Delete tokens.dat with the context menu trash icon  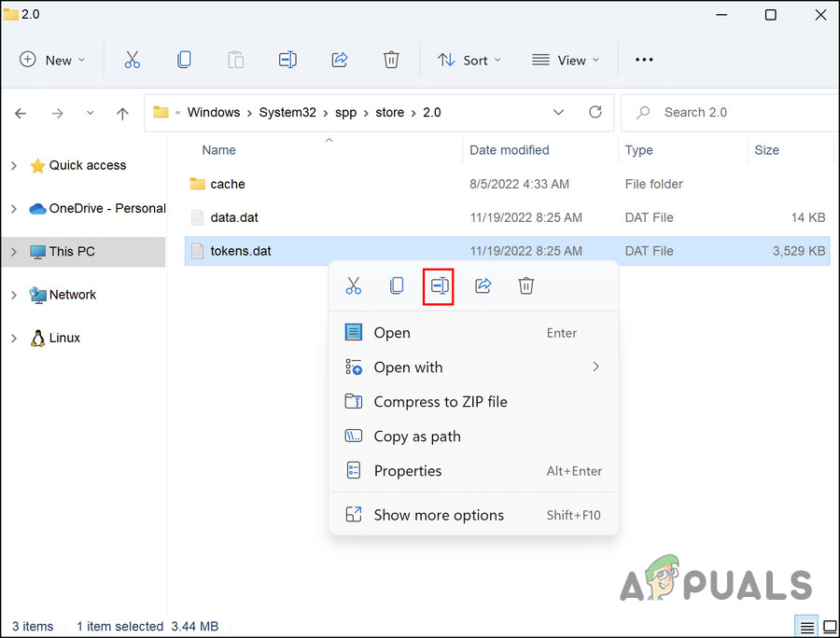tap(526, 285)
